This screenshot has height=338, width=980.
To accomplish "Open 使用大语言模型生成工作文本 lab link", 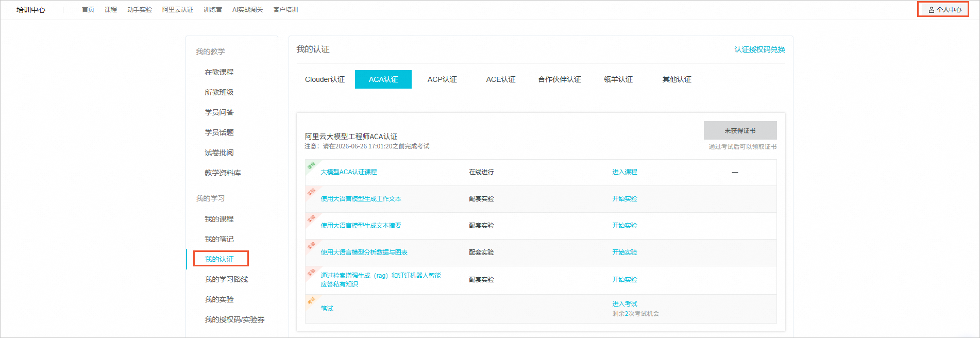I will point(361,199).
